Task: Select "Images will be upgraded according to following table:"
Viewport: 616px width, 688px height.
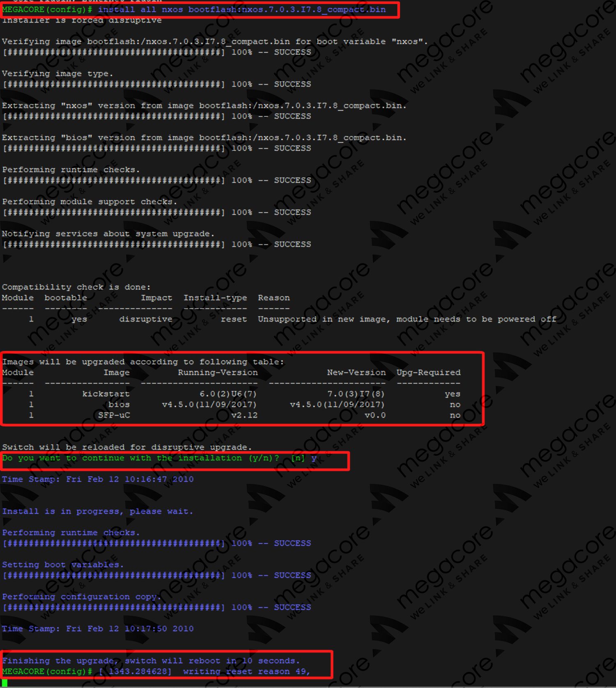Action: tap(143, 362)
